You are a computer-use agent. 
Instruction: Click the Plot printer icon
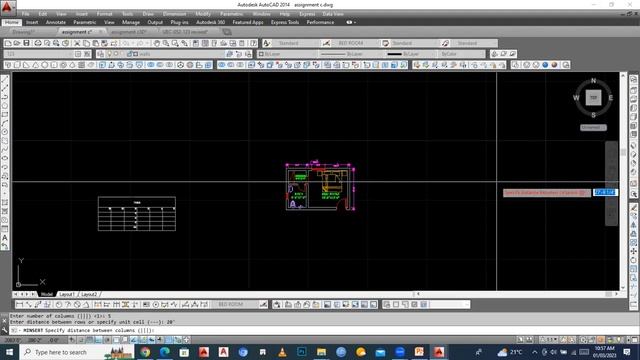38,43
